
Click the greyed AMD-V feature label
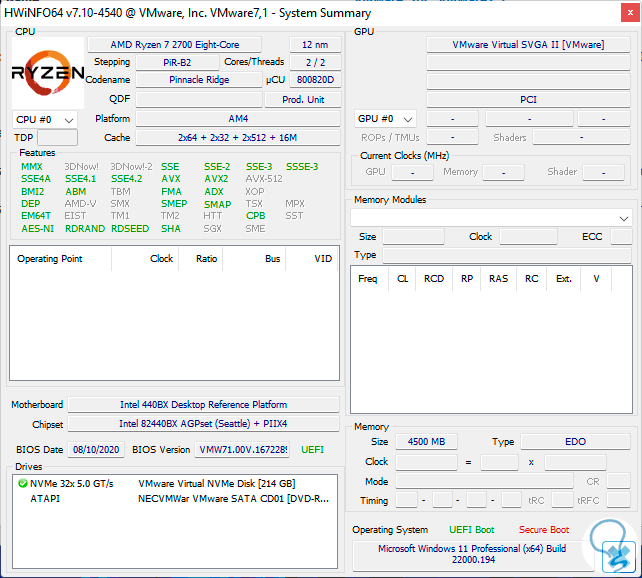80,204
